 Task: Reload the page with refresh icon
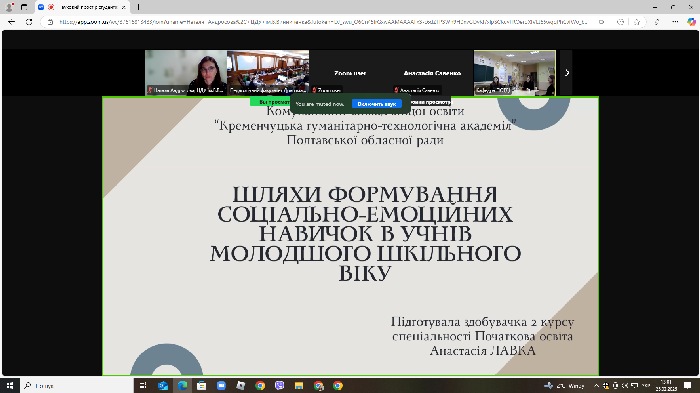coord(29,22)
